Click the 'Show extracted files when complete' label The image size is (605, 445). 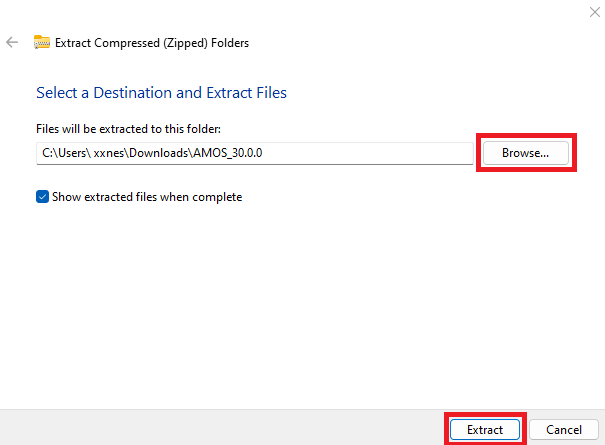click(x=146, y=197)
